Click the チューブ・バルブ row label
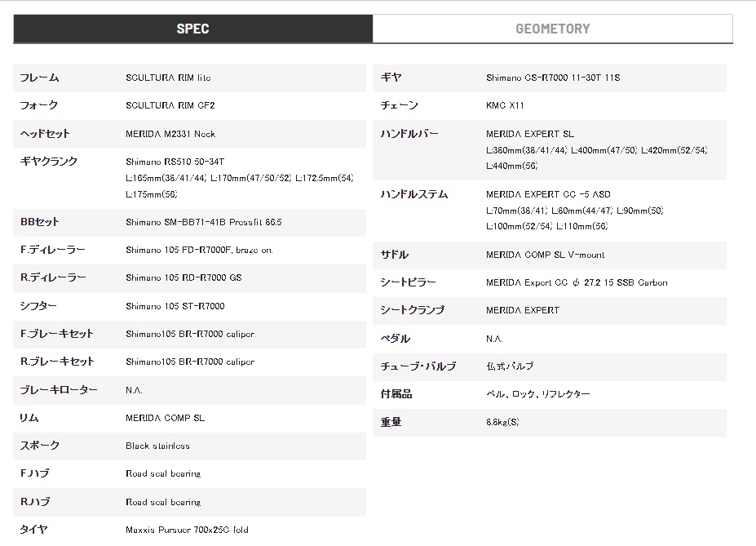The width and height of the screenshot is (756, 546). point(418,366)
